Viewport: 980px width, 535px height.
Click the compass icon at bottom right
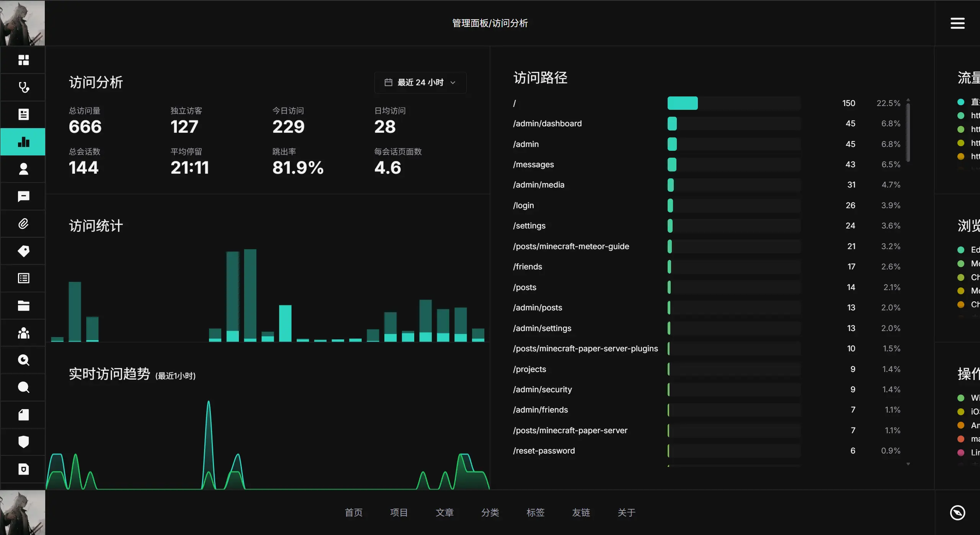(x=957, y=512)
